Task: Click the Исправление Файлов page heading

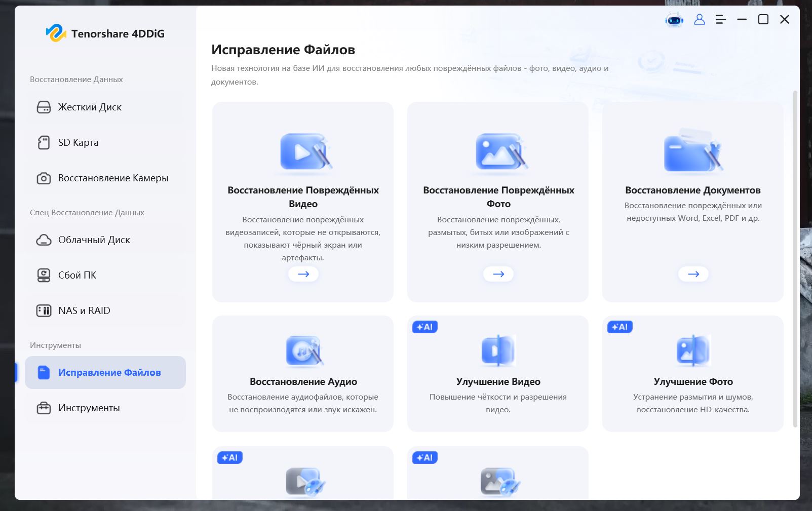Action: pos(283,50)
